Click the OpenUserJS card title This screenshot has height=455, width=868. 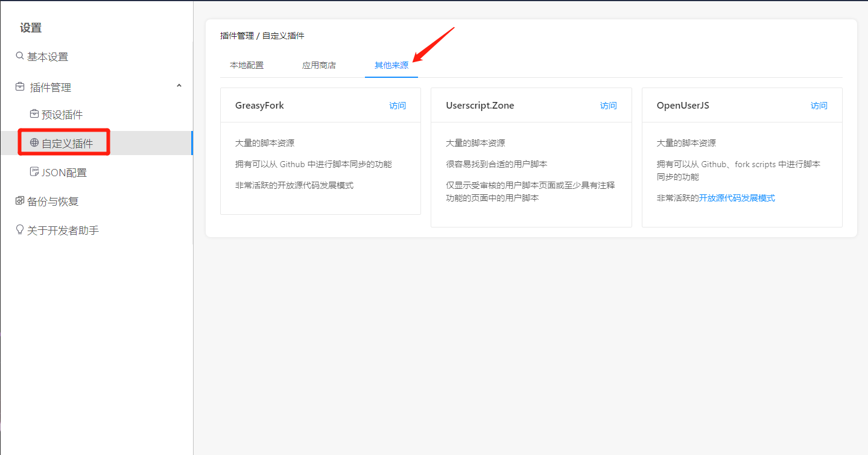point(683,106)
